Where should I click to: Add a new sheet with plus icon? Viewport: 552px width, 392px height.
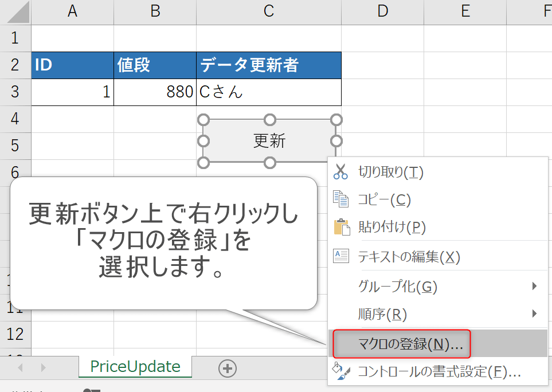coord(228,369)
